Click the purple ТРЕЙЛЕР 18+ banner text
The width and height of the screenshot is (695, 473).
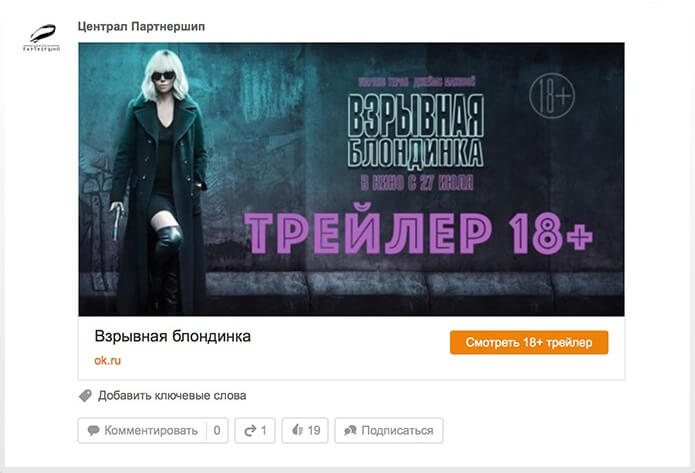click(x=419, y=233)
